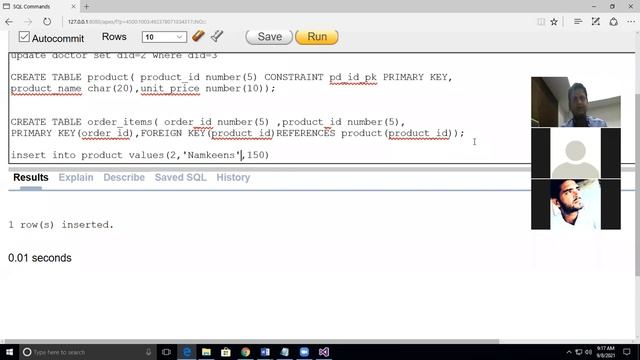The width and height of the screenshot is (640, 360).
Task: Open Edge from the taskbar
Action: coord(187,352)
